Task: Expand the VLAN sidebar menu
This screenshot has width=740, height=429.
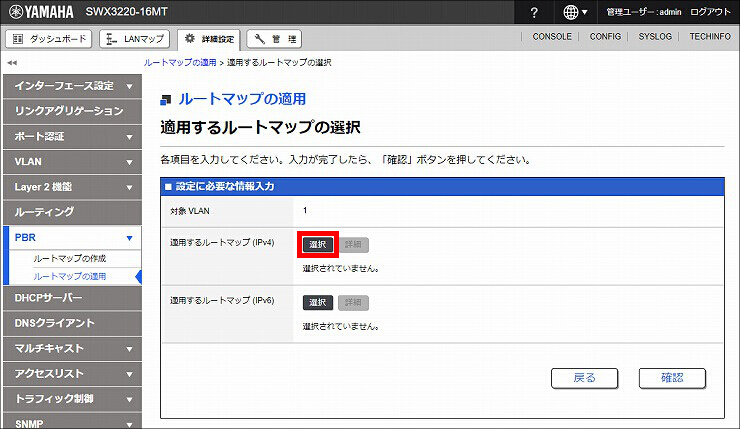Action: click(72, 161)
